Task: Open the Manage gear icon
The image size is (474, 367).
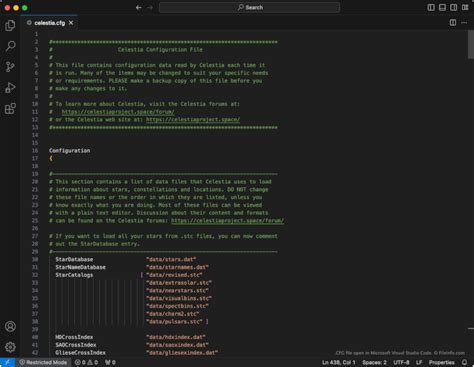Action: pos(10,347)
